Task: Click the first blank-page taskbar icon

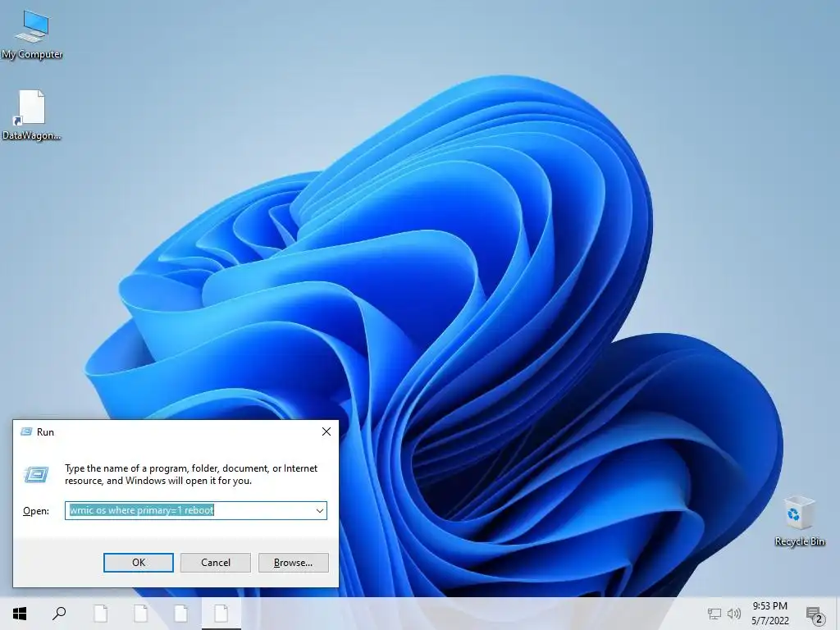Action: point(100,614)
